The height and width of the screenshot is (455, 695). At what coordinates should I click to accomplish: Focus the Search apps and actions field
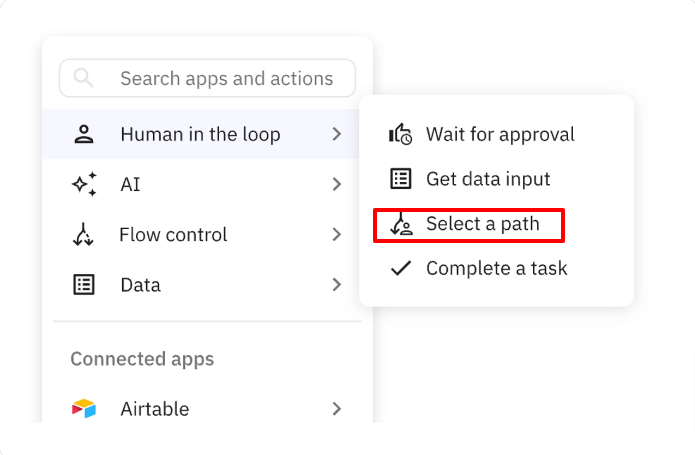pyautogui.click(x=226, y=78)
